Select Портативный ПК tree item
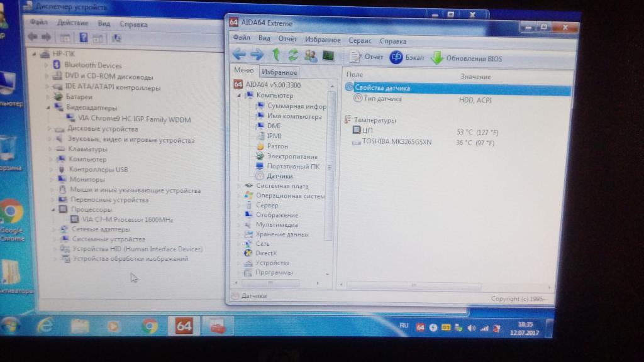Image resolution: width=644 pixels, height=362 pixels. click(x=293, y=166)
